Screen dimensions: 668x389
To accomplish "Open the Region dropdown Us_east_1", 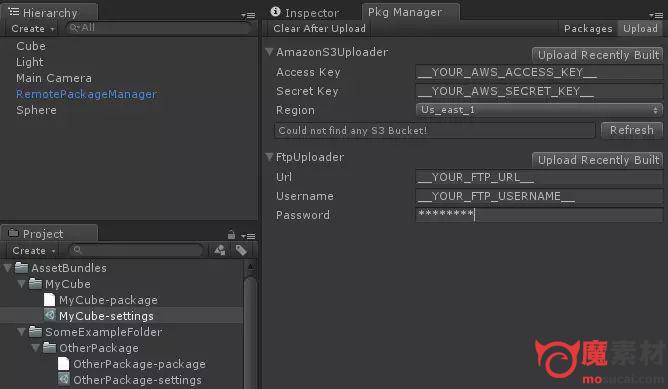I will click(539, 110).
